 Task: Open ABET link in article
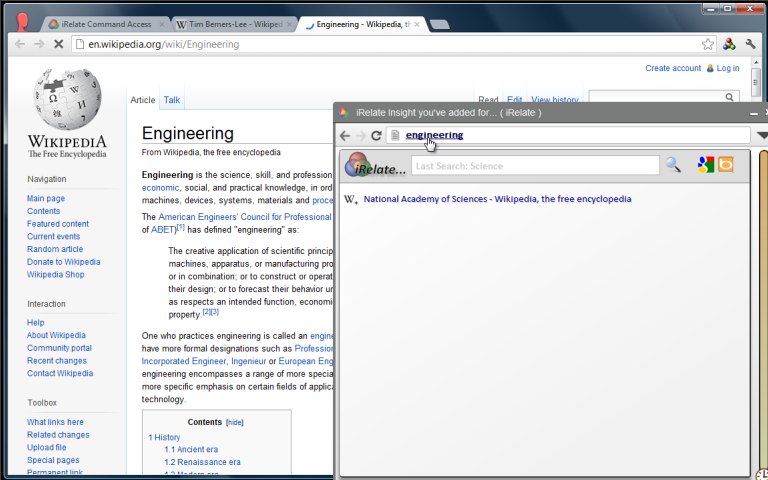point(163,230)
